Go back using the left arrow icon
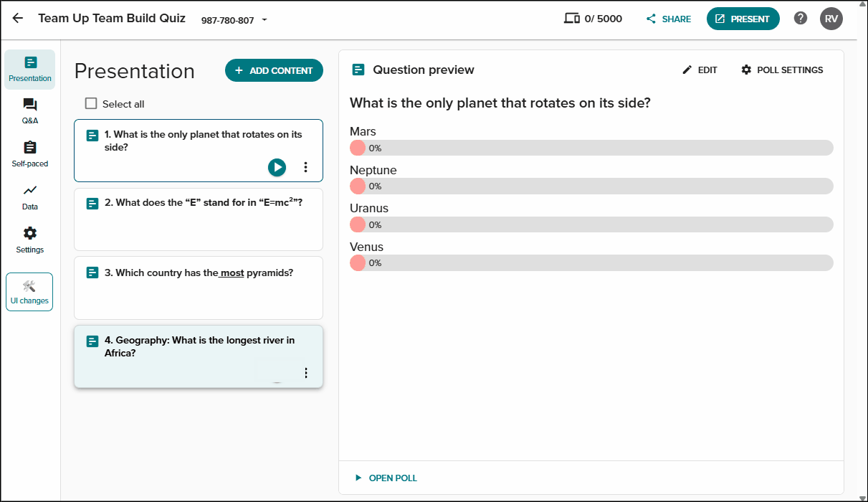Image resolution: width=868 pixels, height=502 pixels. point(18,19)
